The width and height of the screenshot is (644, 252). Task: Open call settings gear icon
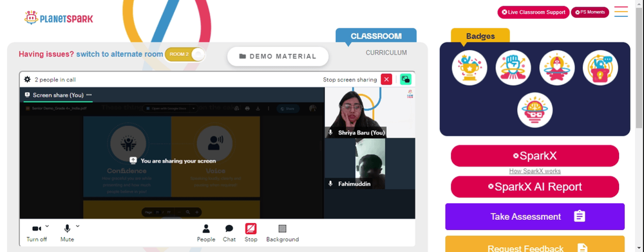[27, 80]
